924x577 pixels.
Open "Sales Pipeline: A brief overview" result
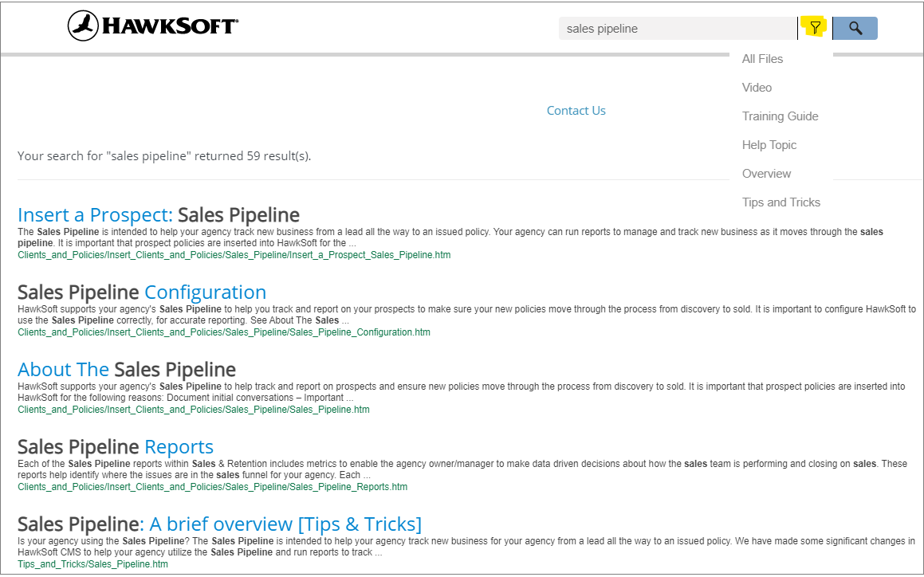click(x=218, y=524)
